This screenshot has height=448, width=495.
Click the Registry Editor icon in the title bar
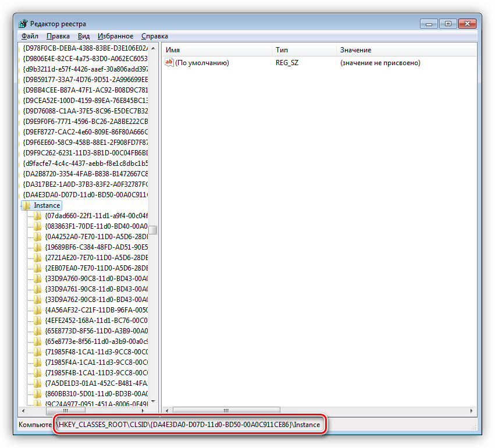pos(23,24)
